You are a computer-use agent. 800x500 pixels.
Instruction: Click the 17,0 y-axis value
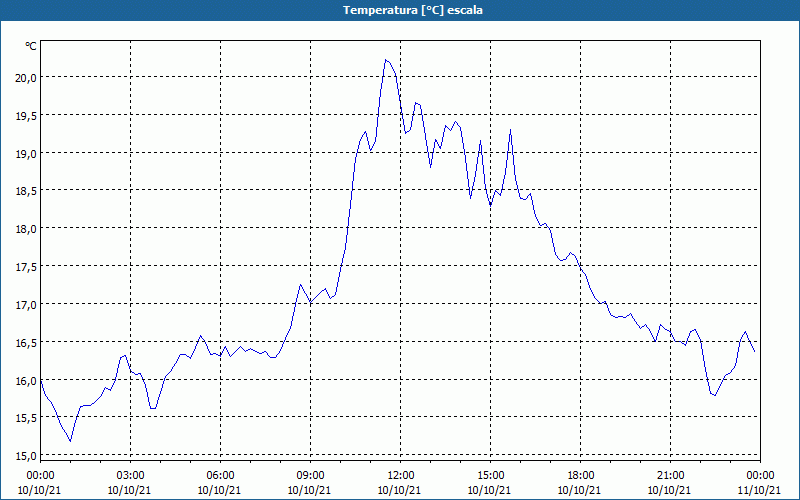pyautogui.click(x=26, y=305)
